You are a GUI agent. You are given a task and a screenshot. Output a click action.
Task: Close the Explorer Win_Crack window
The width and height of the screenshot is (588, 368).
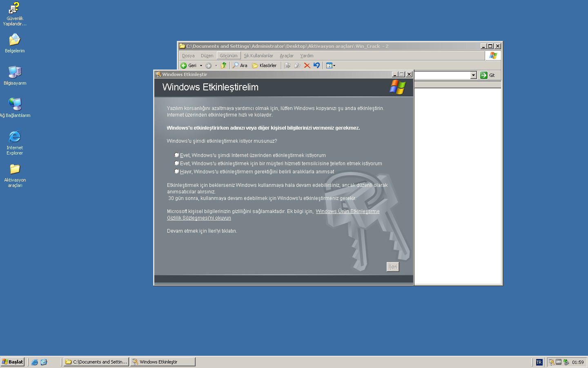coord(498,46)
